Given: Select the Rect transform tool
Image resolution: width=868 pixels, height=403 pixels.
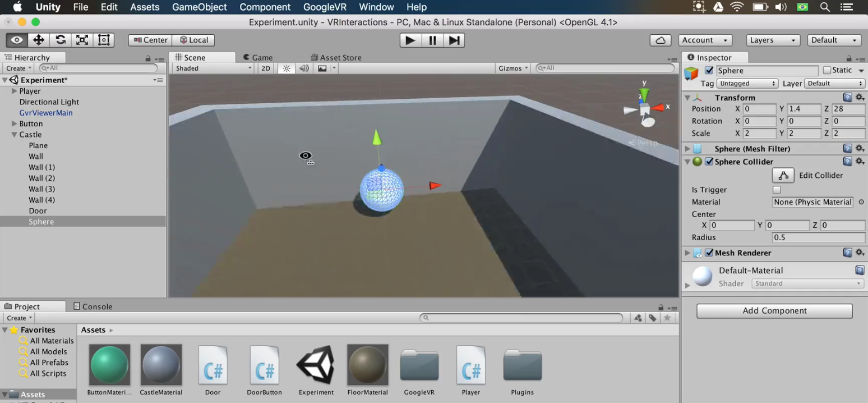Looking at the screenshot, I should click(102, 40).
